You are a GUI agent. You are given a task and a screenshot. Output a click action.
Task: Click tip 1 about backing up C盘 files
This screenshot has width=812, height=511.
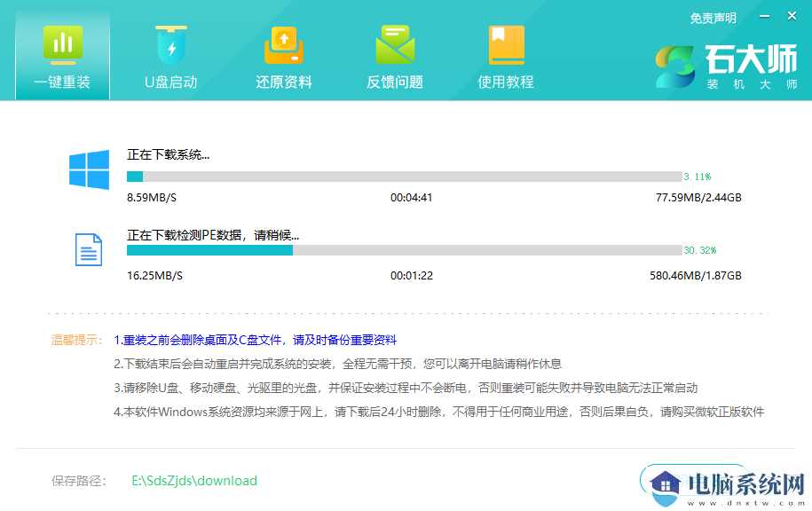tap(256, 340)
